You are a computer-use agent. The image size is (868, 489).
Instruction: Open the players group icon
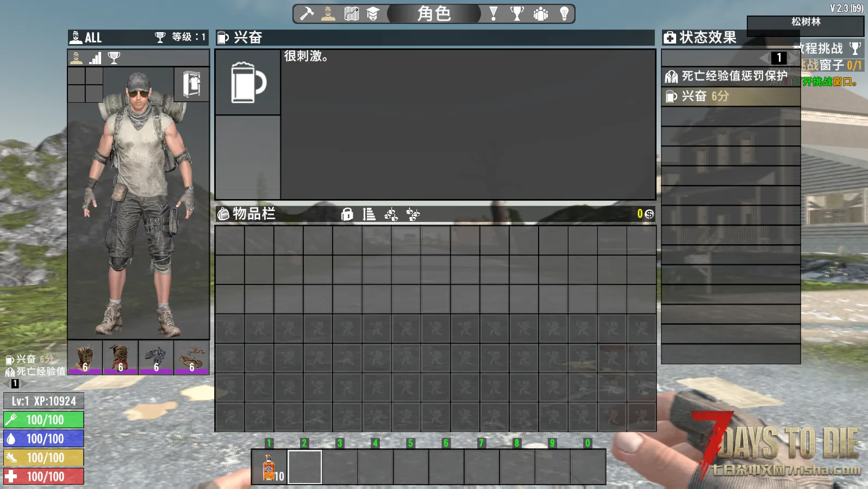pos(541,14)
